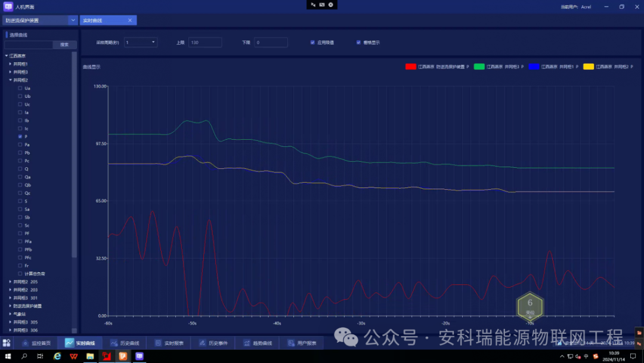Check the Fr curve checkbox
The height and width of the screenshot is (363, 644).
coord(20,266)
